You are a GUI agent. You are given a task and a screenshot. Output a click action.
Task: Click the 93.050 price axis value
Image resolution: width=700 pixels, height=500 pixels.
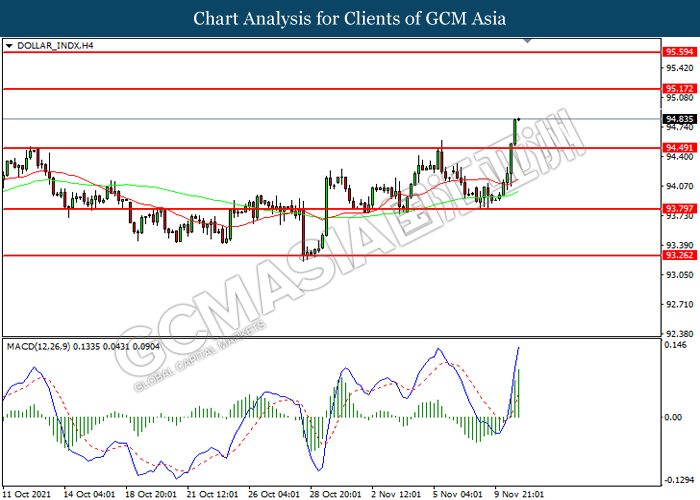point(679,275)
